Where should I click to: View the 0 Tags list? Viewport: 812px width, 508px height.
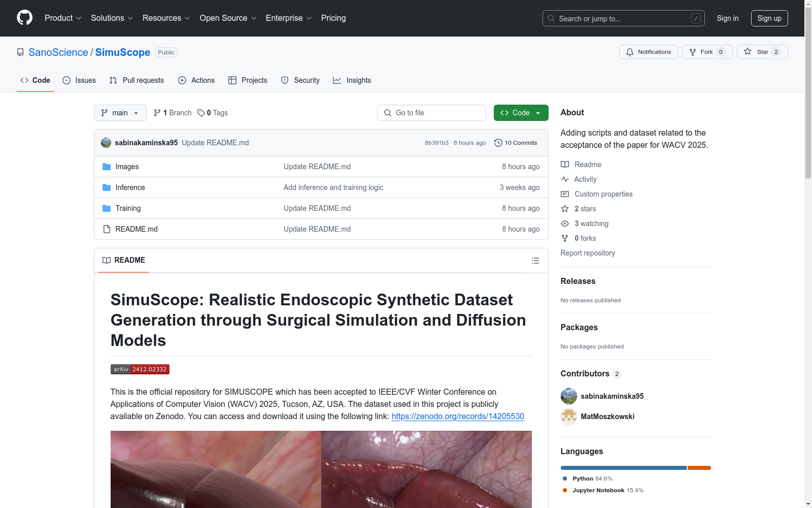213,113
